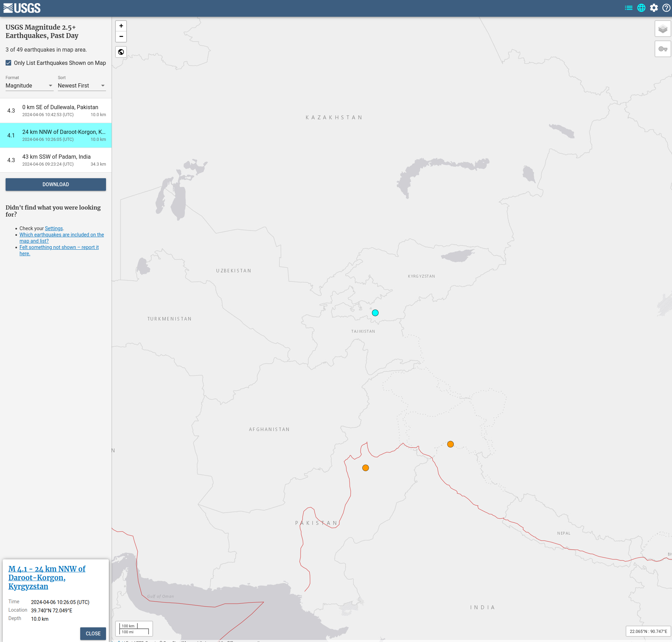Click the cursor coordinates readout 22.065°N
The image size is (672, 642).
648,632
